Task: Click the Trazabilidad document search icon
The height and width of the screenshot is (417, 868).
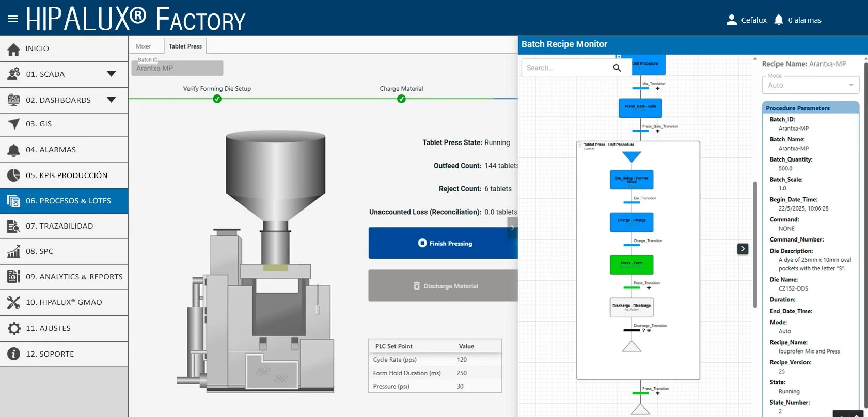Action: tap(14, 226)
